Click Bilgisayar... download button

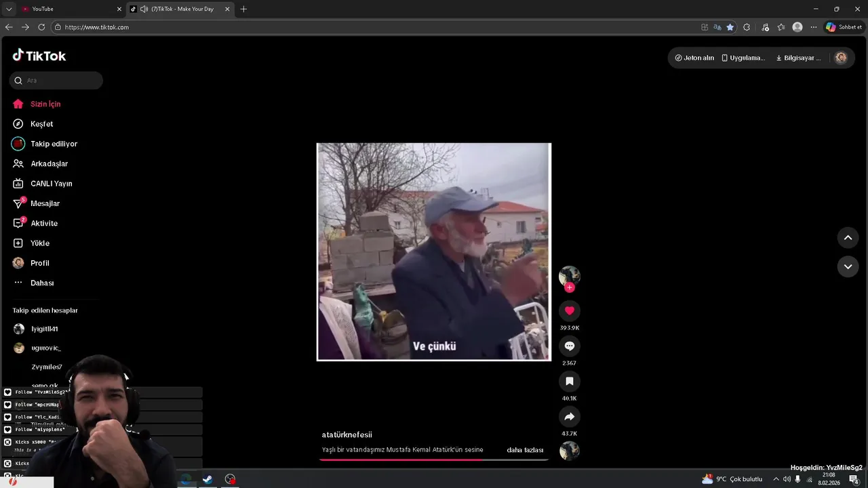798,58
